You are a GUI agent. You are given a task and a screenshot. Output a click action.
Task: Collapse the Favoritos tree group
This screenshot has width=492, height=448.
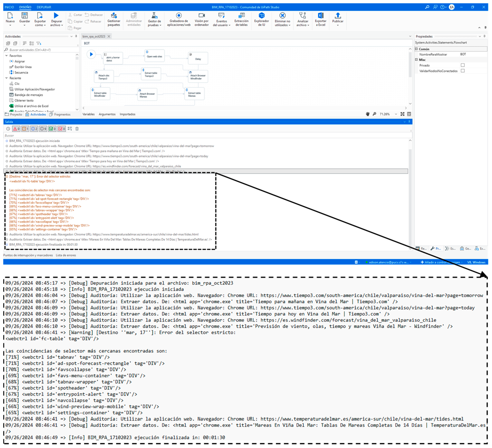point(7,56)
